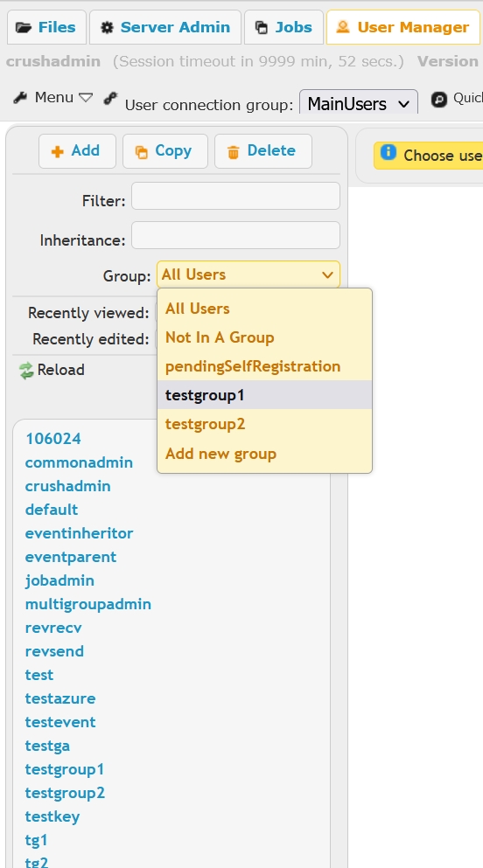Viewport: 483px width, 868px height.
Task: Select user multigroupadmin in the list
Action: tap(88, 604)
